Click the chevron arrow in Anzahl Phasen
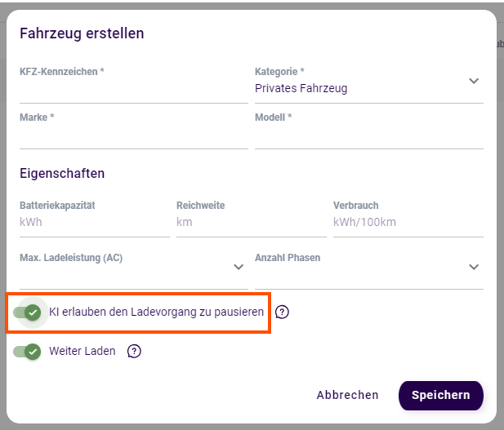The width and height of the screenshot is (504, 430). 474,267
